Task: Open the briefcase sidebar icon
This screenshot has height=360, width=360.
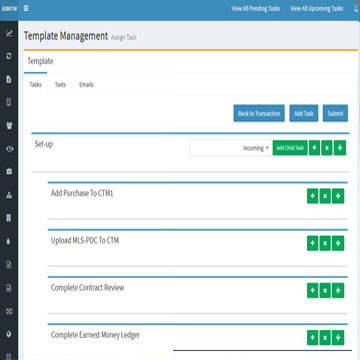Action: coord(9,172)
